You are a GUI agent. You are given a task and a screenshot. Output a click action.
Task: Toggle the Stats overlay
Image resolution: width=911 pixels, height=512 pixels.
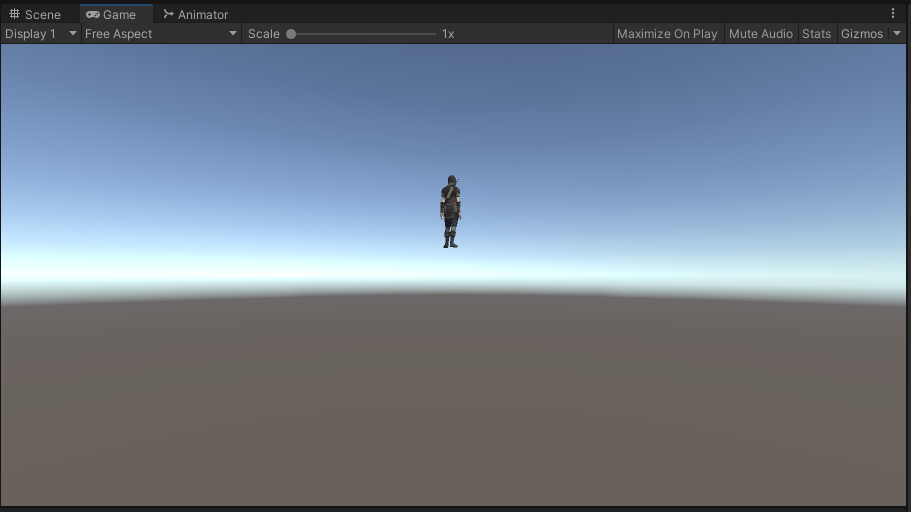[816, 34]
